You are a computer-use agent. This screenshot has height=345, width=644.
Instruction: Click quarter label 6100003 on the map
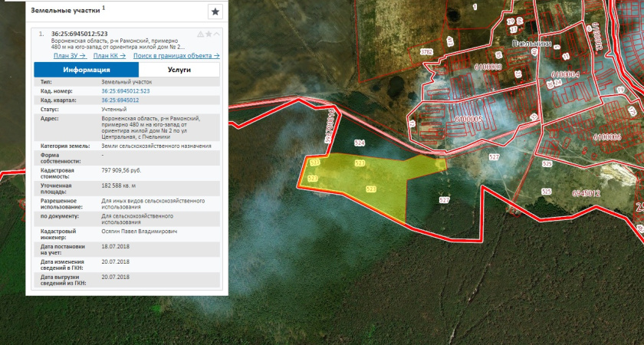coord(488,67)
